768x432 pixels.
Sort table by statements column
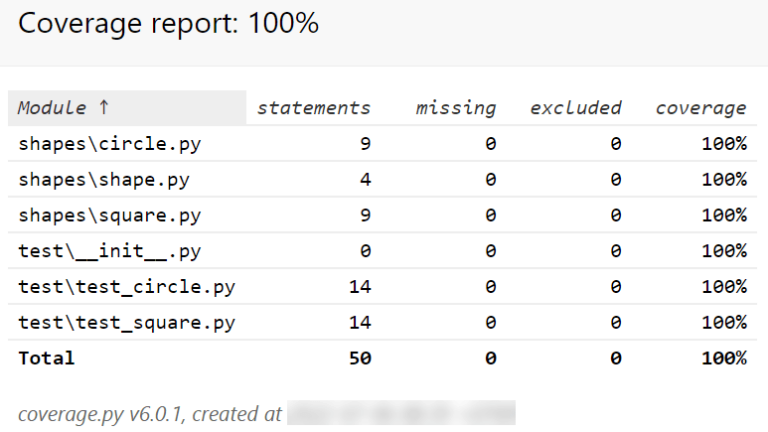313,108
